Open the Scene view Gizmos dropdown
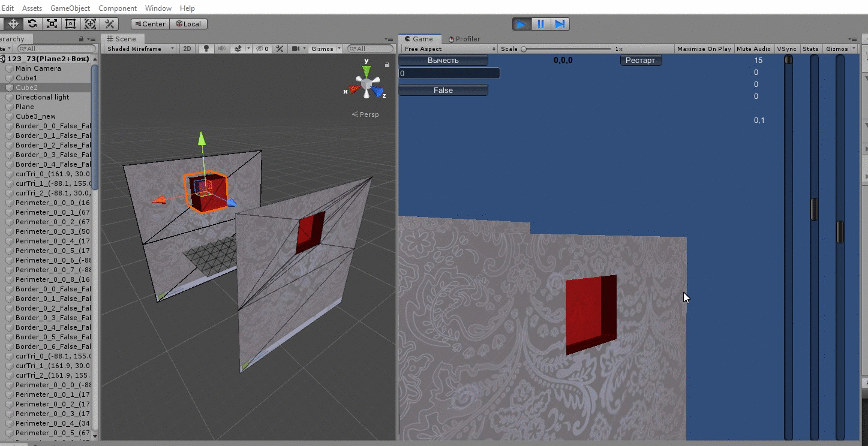868x446 pixels. coord(326,49)
